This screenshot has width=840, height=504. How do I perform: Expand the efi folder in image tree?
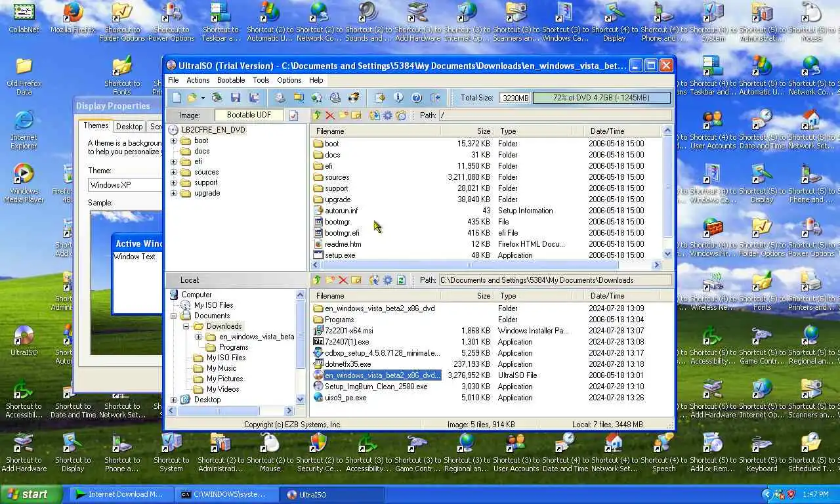[x=174, y=161]
